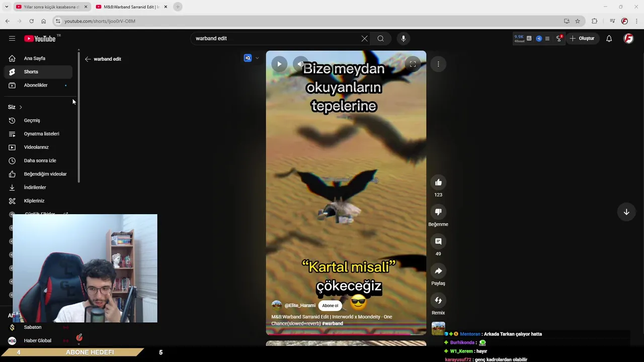This screenshot has width=644, height=362.
Task: Install app icon in address bar
Action: point(567,21)
